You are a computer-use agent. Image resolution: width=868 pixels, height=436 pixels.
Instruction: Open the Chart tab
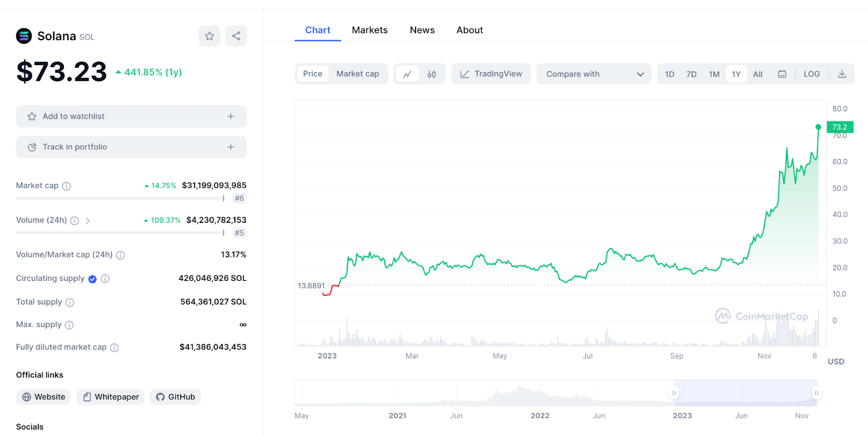point(318,30)
